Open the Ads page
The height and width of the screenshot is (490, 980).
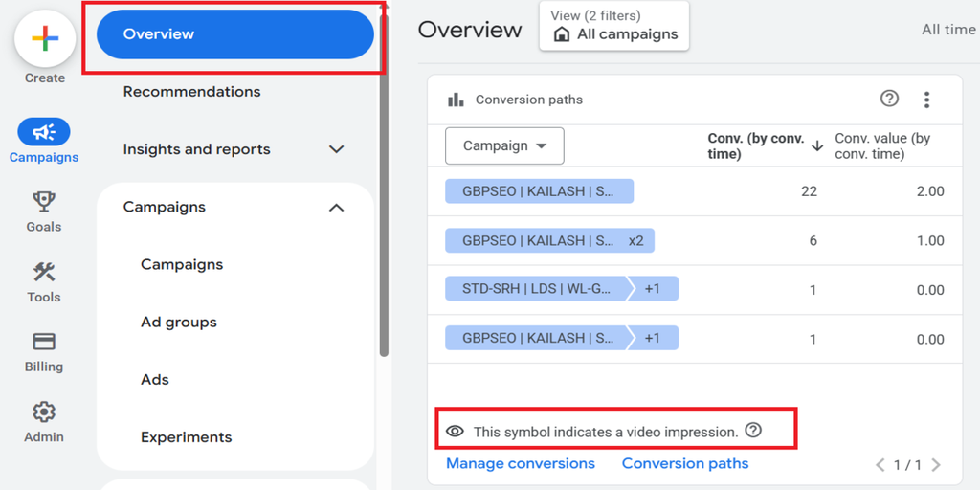pos(155,379)
